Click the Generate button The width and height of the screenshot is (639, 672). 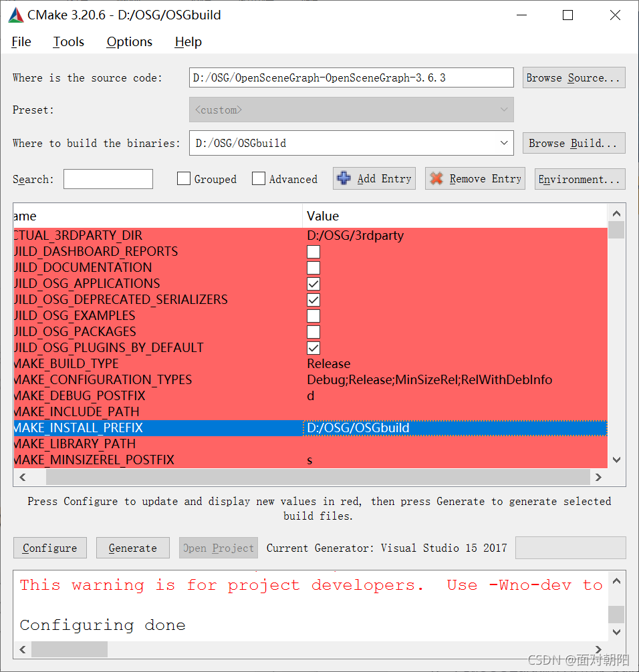click(x=133, y=548)
